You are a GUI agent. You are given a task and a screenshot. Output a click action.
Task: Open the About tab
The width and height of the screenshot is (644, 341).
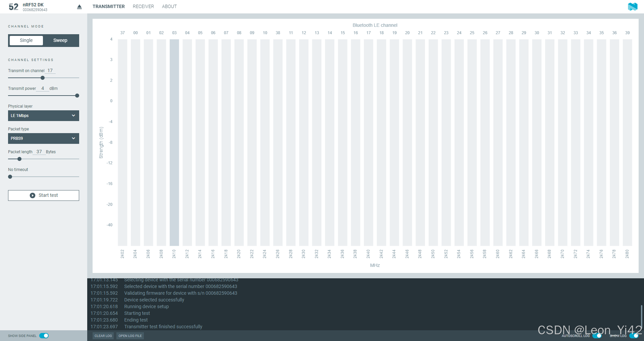pyautogui.click(x=169, y=6)
